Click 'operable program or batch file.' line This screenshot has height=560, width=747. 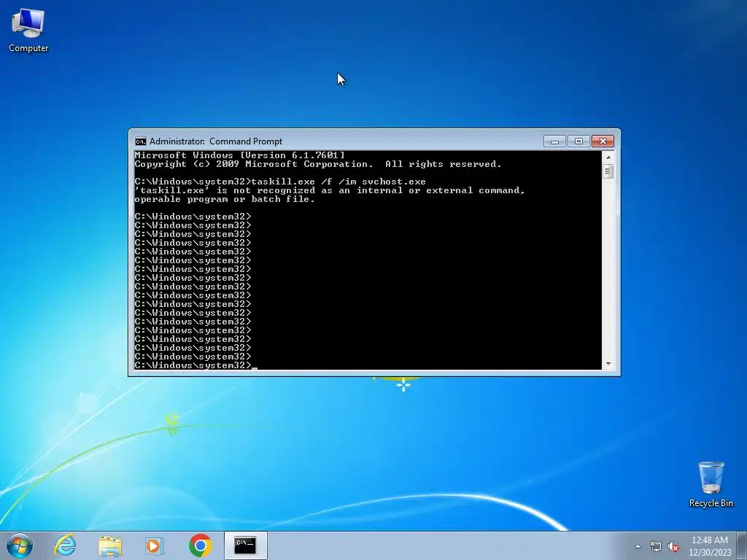[225, 199]
